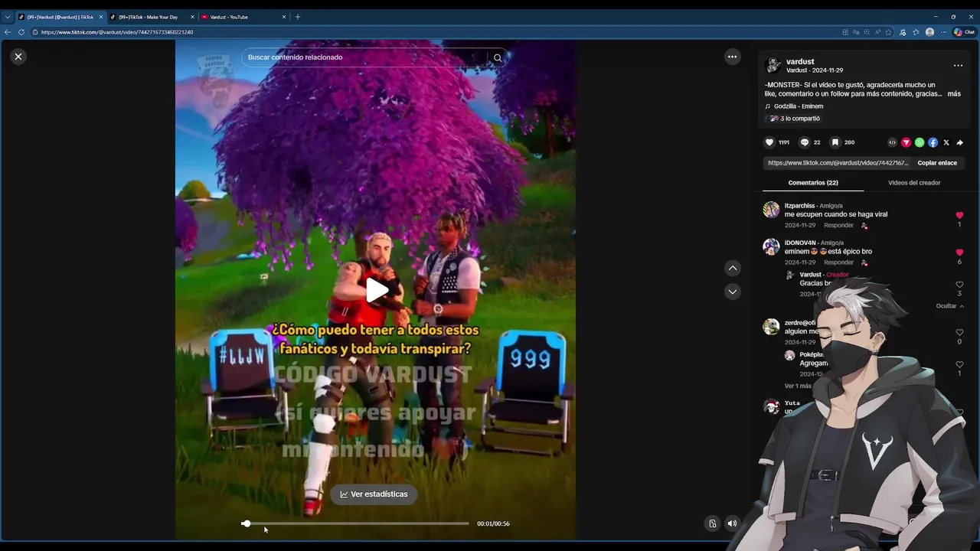
Task: Open the browser translate icon
Action: pos(856,32)
